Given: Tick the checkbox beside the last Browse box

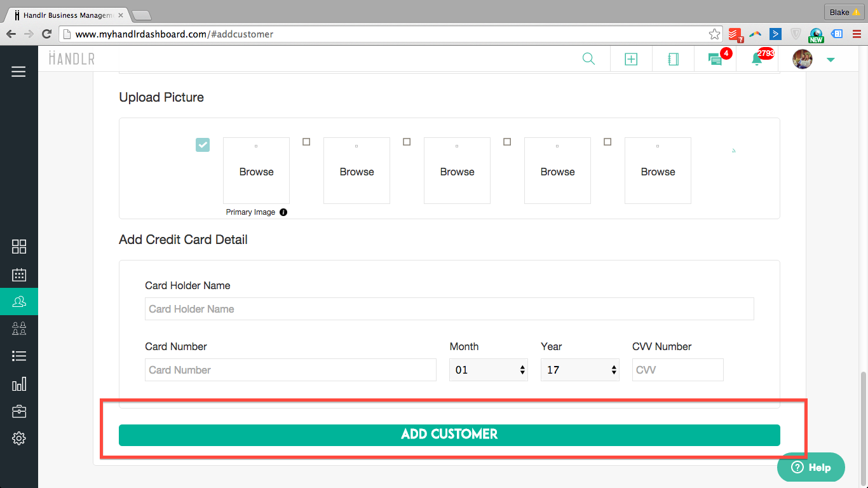Looking at the screenshot, I should click(x=607, y=142).
